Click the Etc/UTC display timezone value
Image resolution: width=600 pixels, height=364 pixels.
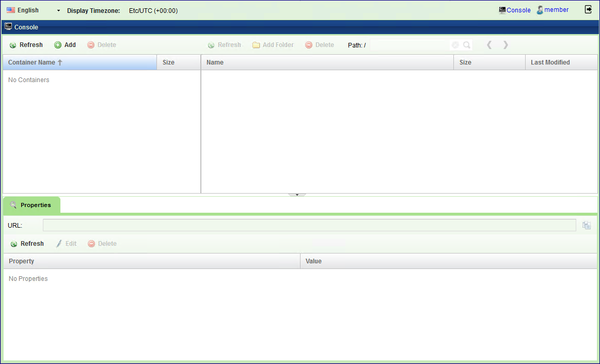click(153, 11)
